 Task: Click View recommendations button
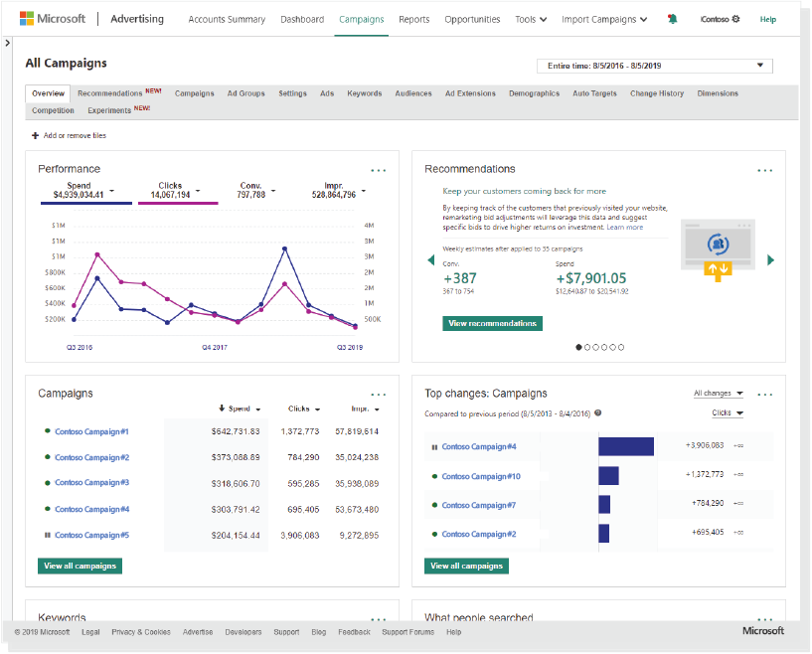(x=493, y=324)
